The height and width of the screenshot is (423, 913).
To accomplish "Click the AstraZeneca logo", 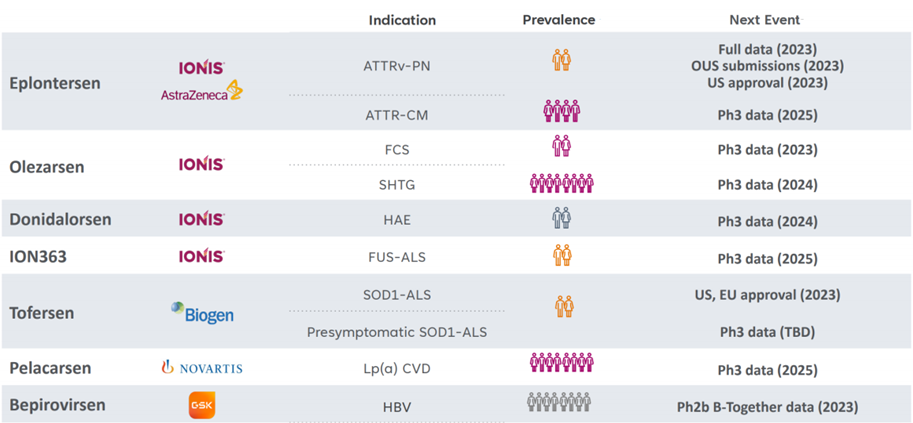I will tap(202, 93).
